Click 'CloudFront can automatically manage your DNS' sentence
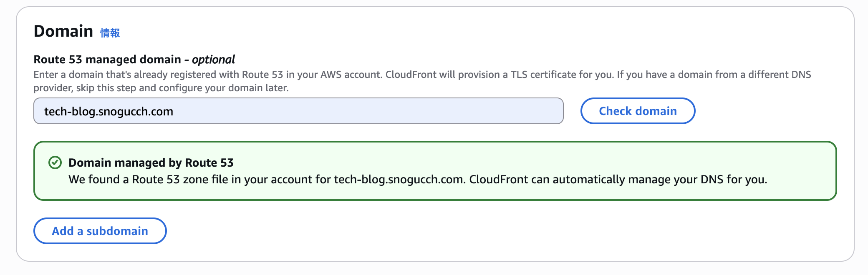 click(618, 180)
